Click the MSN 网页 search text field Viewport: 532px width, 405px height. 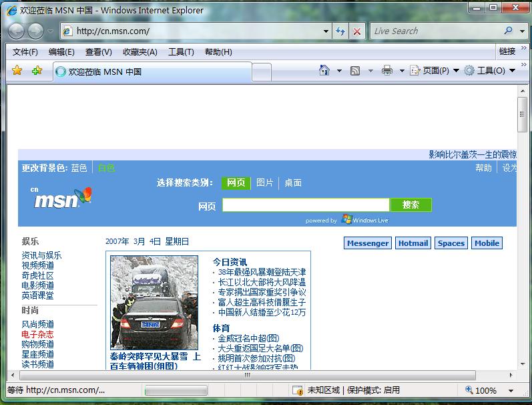point(306,205)
